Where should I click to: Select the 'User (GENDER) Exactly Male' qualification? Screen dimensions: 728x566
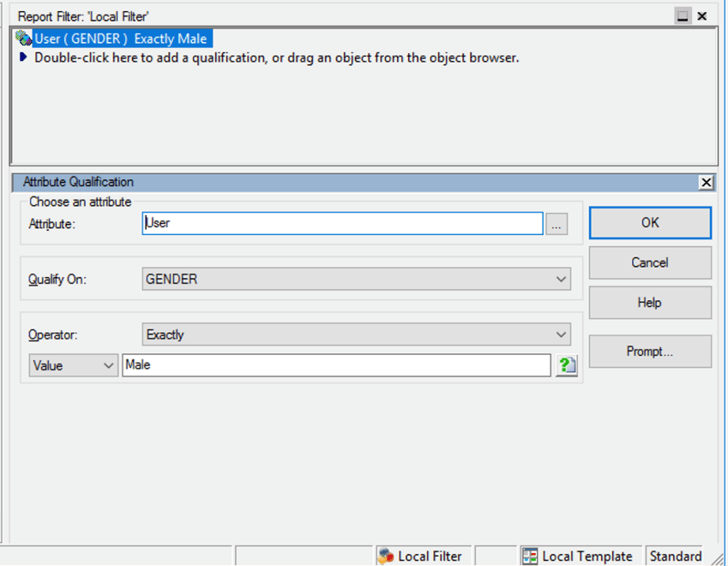tap(122, 39)
